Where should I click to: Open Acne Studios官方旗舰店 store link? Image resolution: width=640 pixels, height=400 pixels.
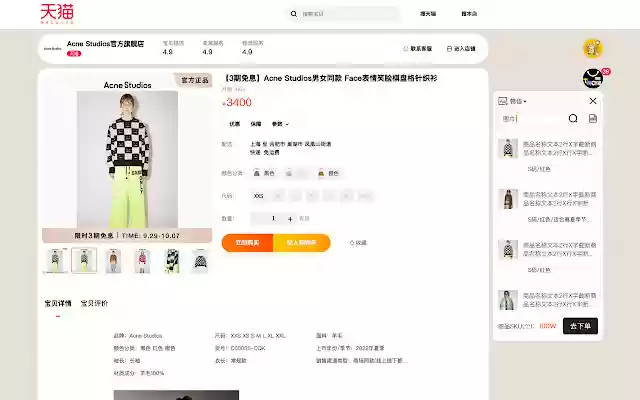coord(105,44)
